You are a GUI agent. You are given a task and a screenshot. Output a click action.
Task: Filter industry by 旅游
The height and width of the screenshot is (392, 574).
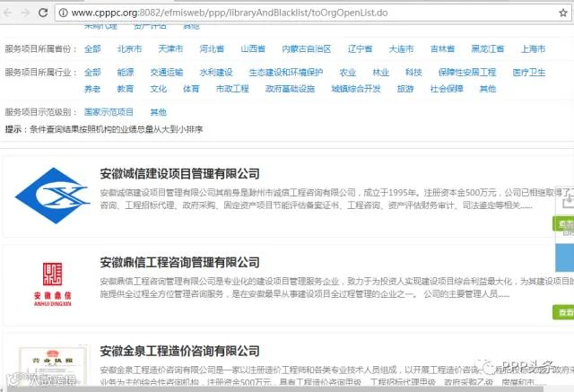[x=405, y=89]
